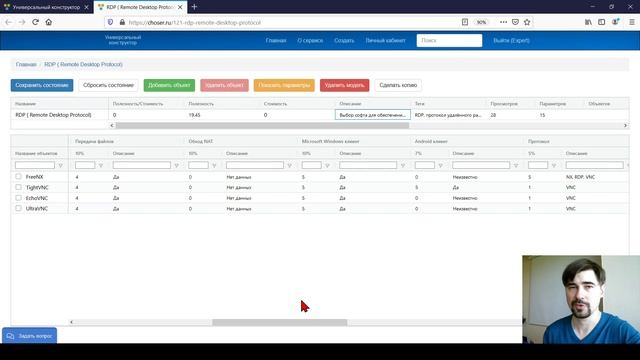Open the Создать nav item

(344, 40)
